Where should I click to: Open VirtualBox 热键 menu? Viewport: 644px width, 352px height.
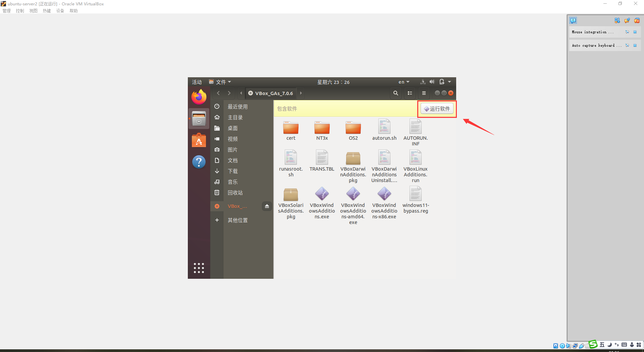point(47,11)
